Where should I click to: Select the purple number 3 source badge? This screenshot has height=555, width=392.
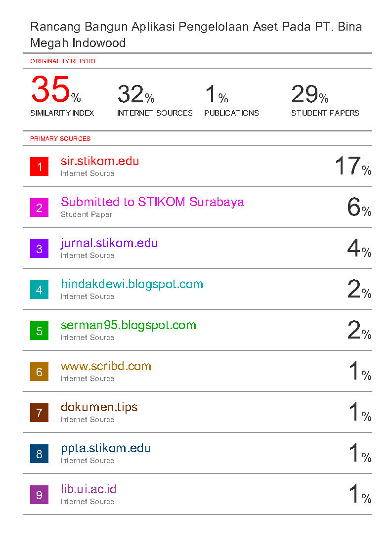[x=39, y=249]
